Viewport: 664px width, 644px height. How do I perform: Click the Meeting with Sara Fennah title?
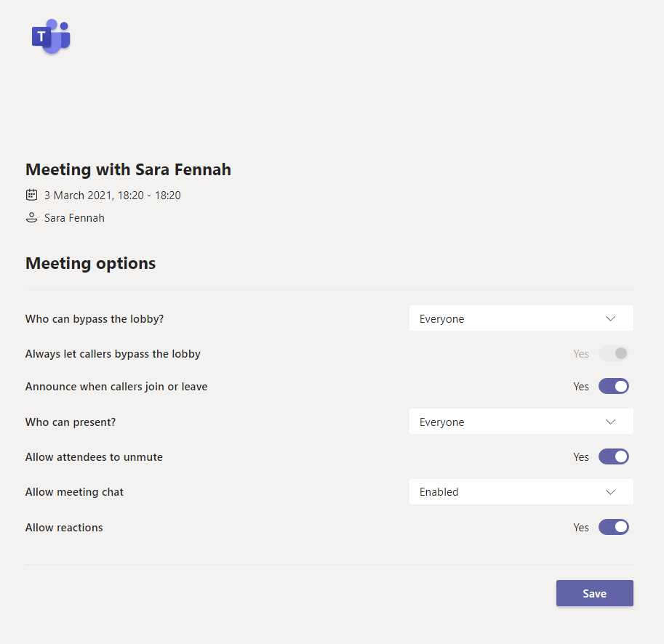click(x=128, y=169)
